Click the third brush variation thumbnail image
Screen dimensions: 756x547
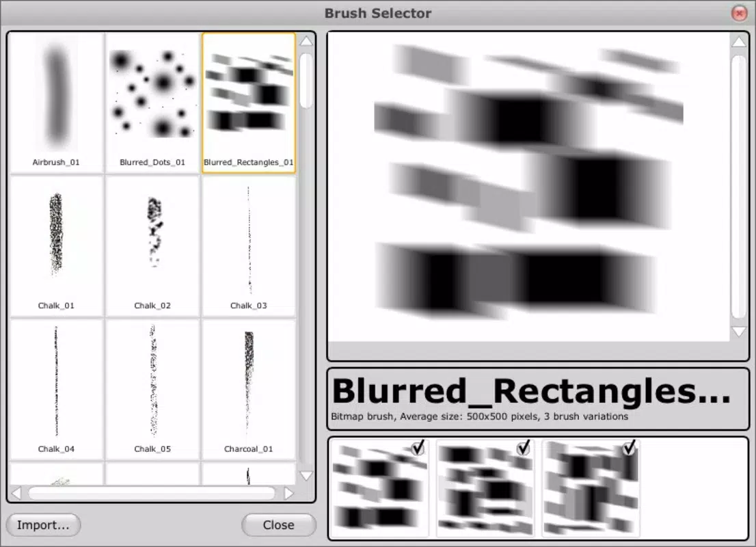[591, 488]
